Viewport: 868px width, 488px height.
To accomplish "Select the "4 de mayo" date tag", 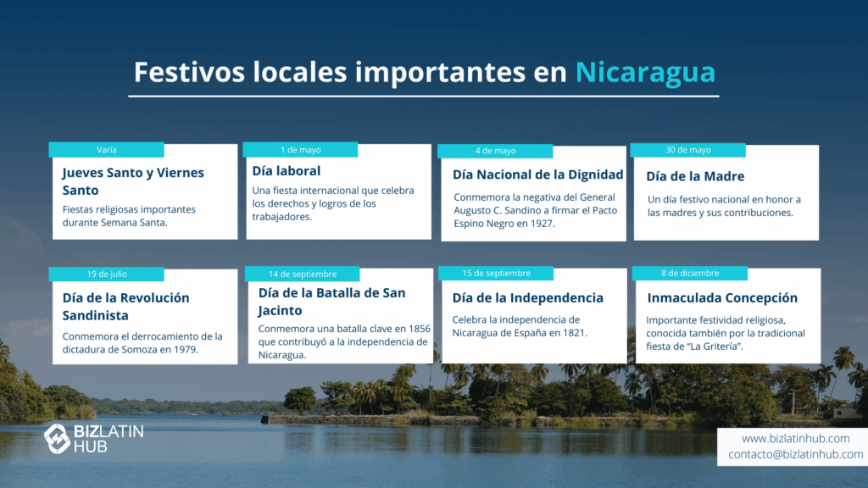I will click(x=495, y=151).
